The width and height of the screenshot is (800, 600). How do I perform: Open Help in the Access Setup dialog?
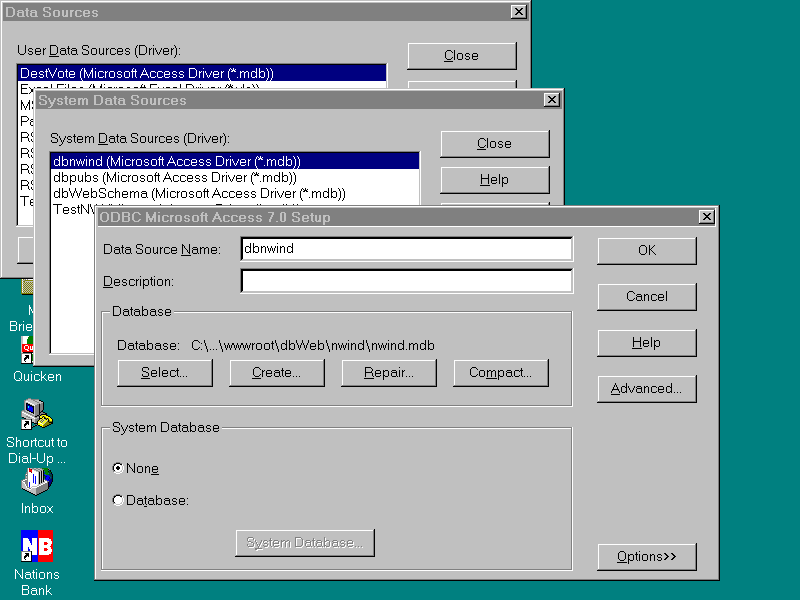[x=646, y=343]
